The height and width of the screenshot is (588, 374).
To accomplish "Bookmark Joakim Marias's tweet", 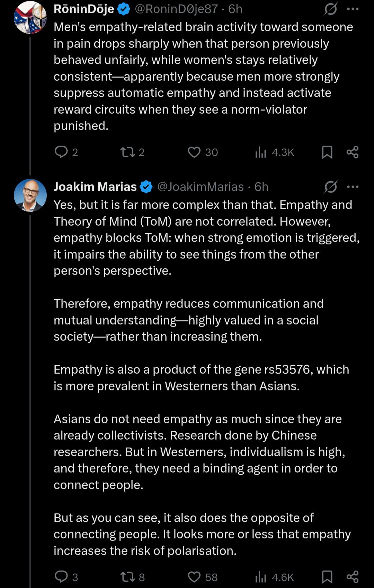I will coord(327,577).
